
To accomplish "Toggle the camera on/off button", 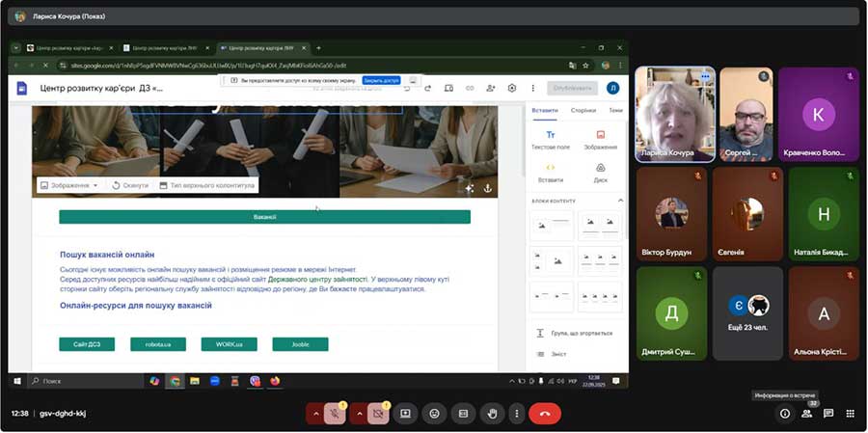I will (378, 414).
